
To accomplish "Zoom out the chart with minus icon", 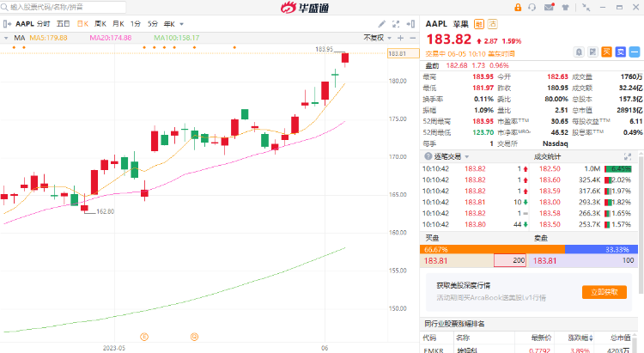I will click(413, 38).
